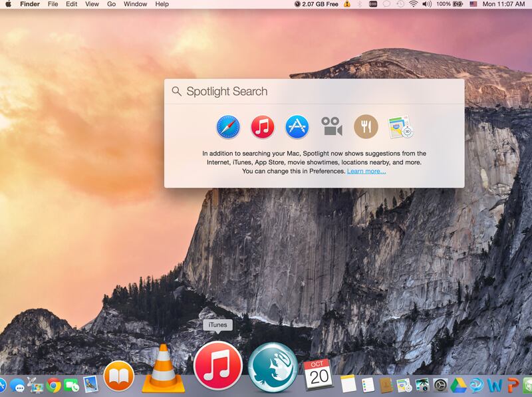The height and width of the screenshot is (397, 532).
Task: Click the movie camera showtimes icon
Action: 331,126
